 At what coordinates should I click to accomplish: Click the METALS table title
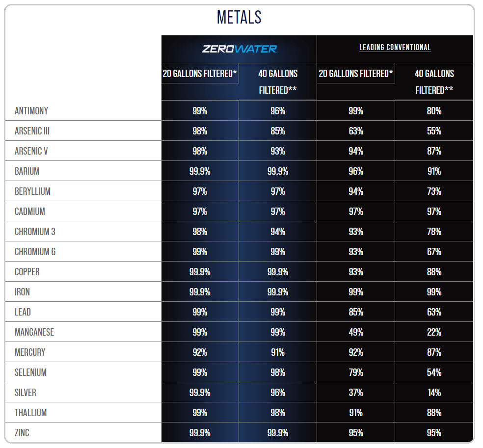[x=239, y=18]
